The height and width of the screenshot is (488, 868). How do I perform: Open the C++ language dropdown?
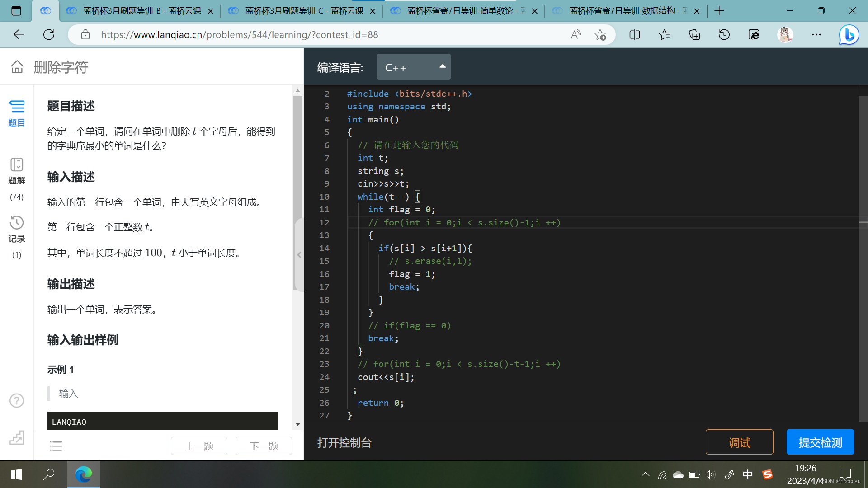tap(414, 67)
